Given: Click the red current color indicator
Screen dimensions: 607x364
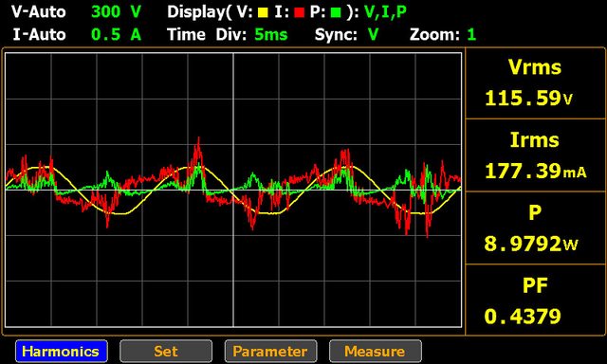Looking at the screenshot, I should [x=300, y=13].
